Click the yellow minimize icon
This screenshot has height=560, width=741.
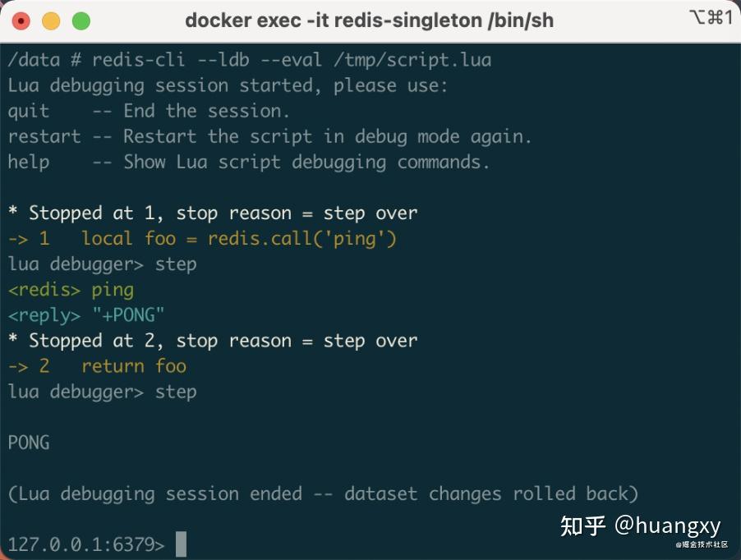pyautogui.click(x=52, y=20)
